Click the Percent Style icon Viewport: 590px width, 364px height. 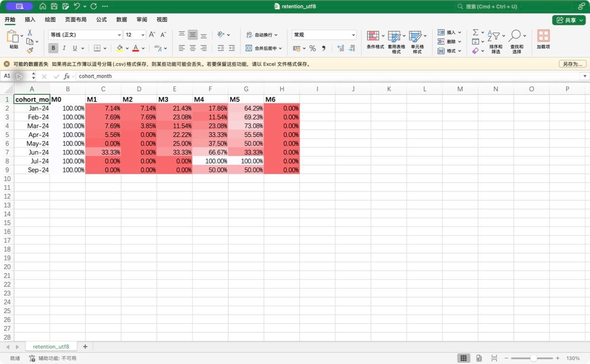tap(313, 48)
